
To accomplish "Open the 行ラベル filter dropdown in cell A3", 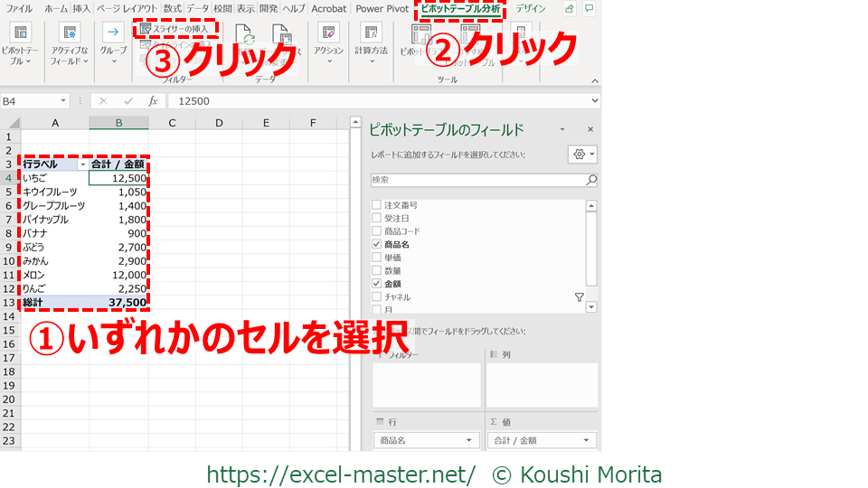I will coord(83,164).
